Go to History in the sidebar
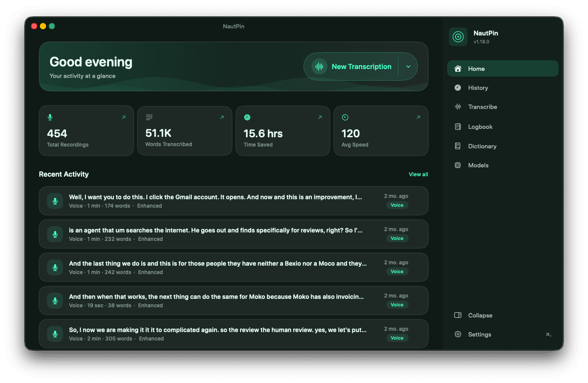The height and width of the screenshot is (383, 588). 503,88
